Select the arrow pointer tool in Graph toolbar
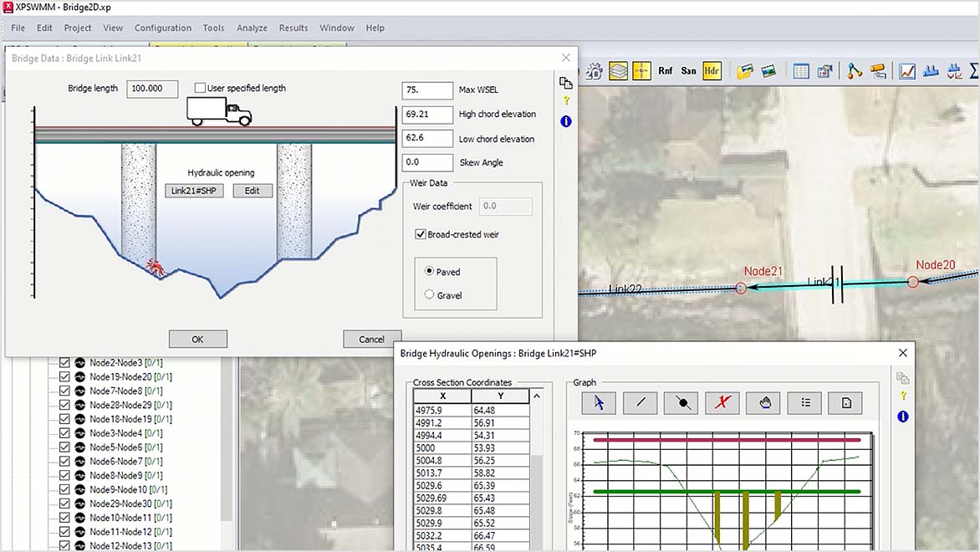The image size is (980, 552). pos(598,402)
